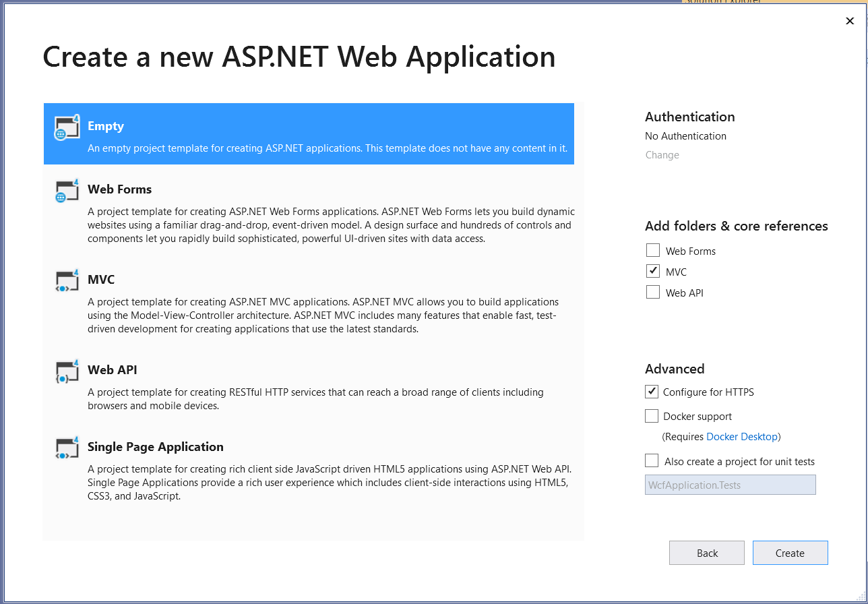Check 'Also create a project for unit tests'
Screen dimensions: 868x604
point(651,460)
